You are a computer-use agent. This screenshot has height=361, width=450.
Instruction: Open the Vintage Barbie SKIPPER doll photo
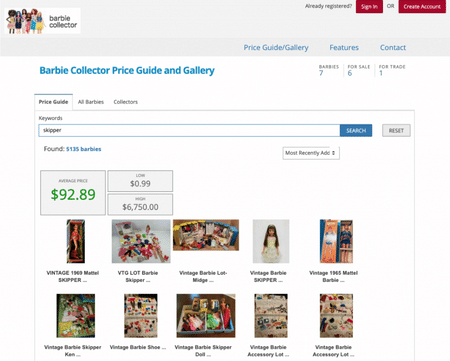point(271,241)
